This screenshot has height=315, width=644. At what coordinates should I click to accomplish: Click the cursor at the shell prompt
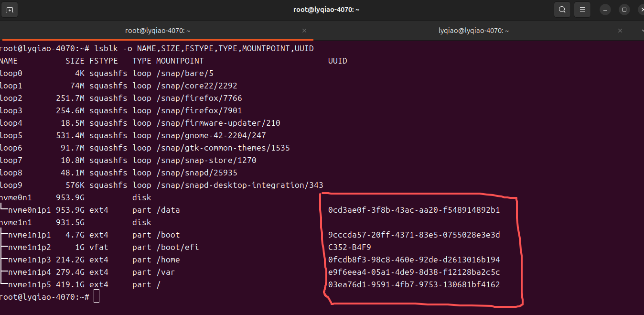[97, 297]
